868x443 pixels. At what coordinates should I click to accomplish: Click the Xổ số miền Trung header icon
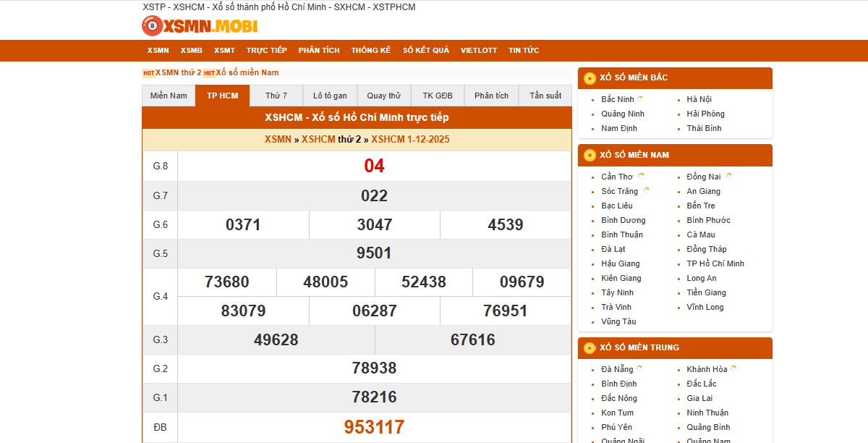(x=590, y=347)
